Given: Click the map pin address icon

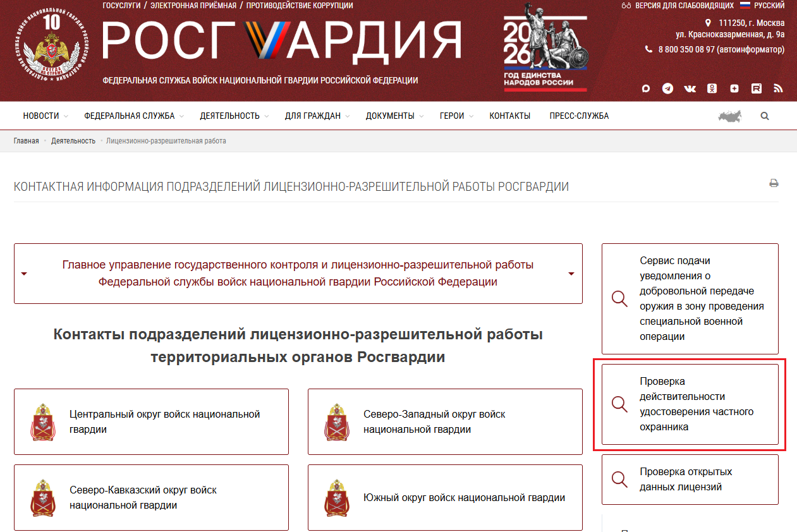Looking at the screenshot, I should 708,23.
